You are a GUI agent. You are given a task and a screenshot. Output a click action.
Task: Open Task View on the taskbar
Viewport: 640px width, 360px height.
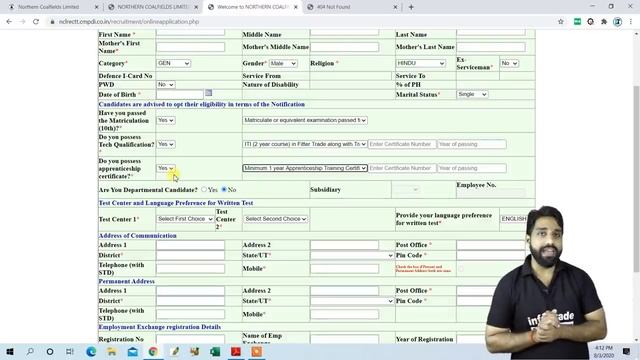[x=70, y=351]
